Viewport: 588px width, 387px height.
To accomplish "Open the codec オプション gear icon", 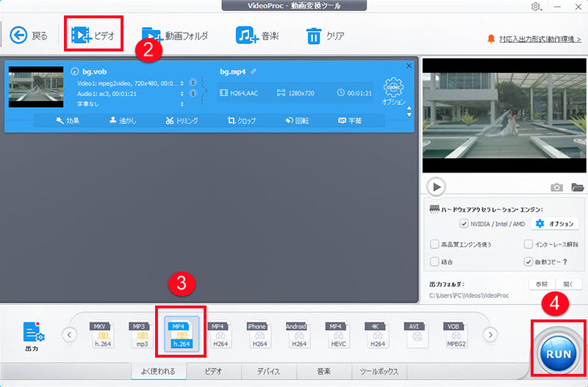I will click(x=395, y=90).
